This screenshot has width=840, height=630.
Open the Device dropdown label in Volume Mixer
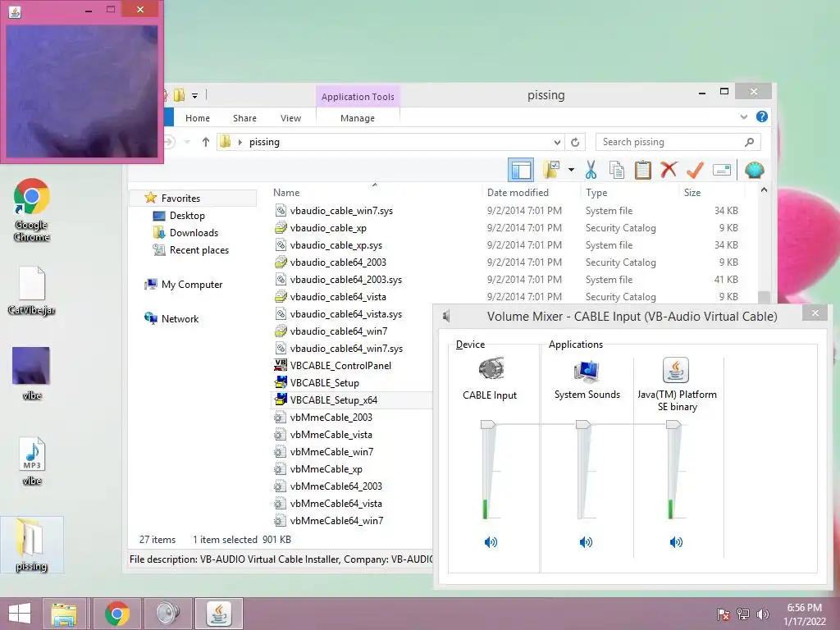click(x=470, y=345)
